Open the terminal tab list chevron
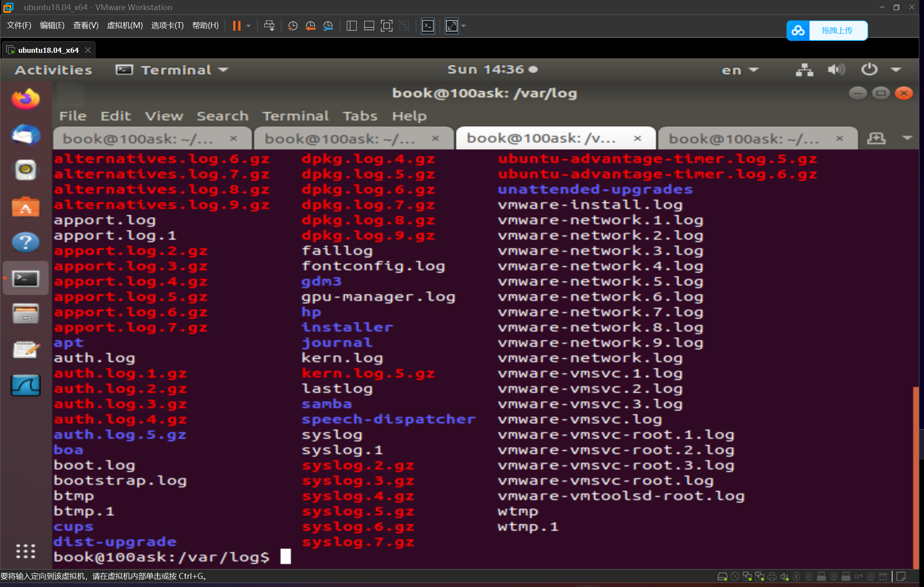The height and width of the screenshot is (587, 924). tap(907, 138)
